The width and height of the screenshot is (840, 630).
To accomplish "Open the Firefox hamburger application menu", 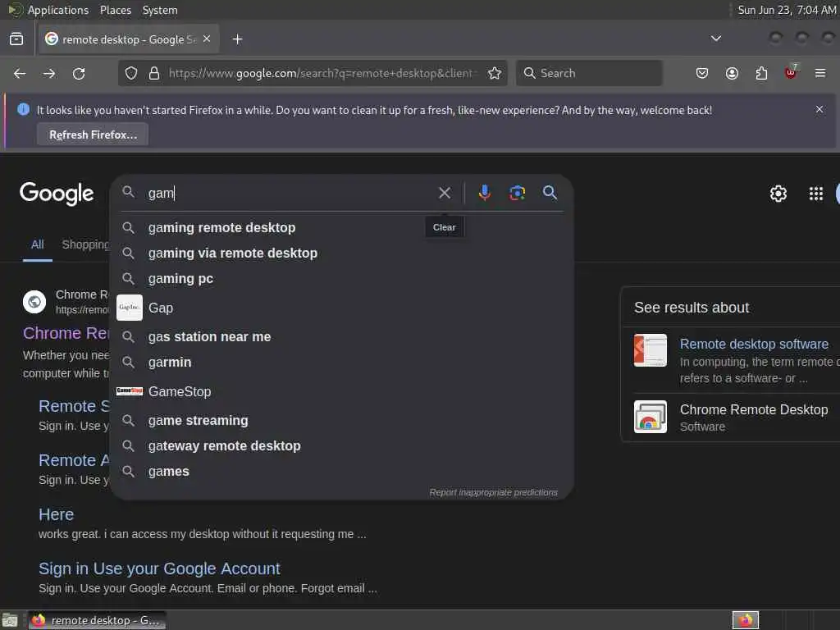I will point(820,73).
